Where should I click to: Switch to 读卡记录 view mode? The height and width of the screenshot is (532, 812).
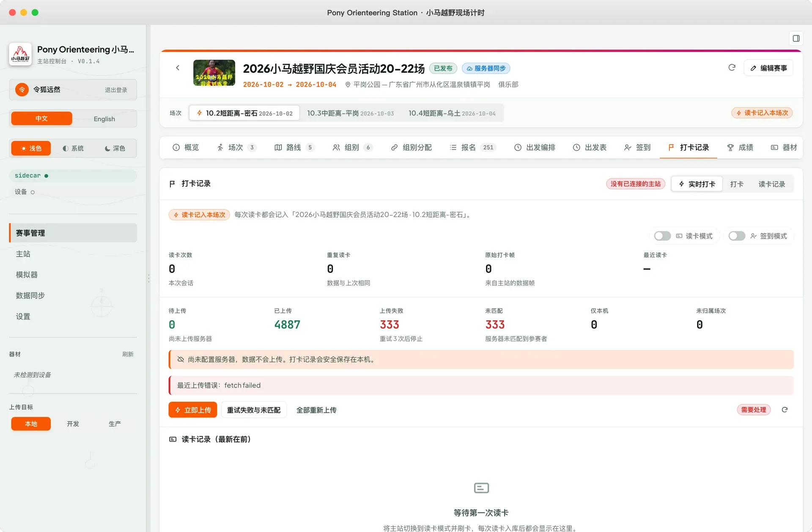pyautogui.click(x=771, y=184)
